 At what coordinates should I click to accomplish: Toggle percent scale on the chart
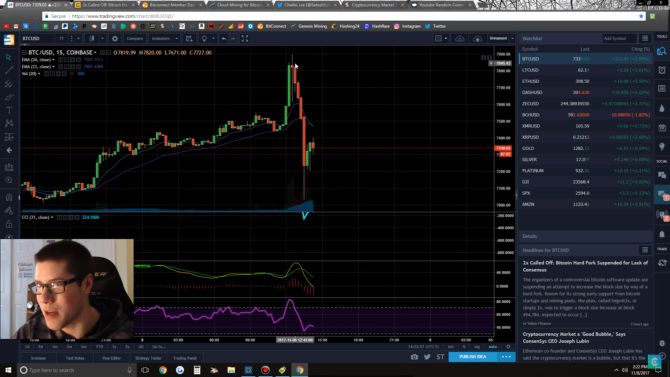(x=464, y=347)
